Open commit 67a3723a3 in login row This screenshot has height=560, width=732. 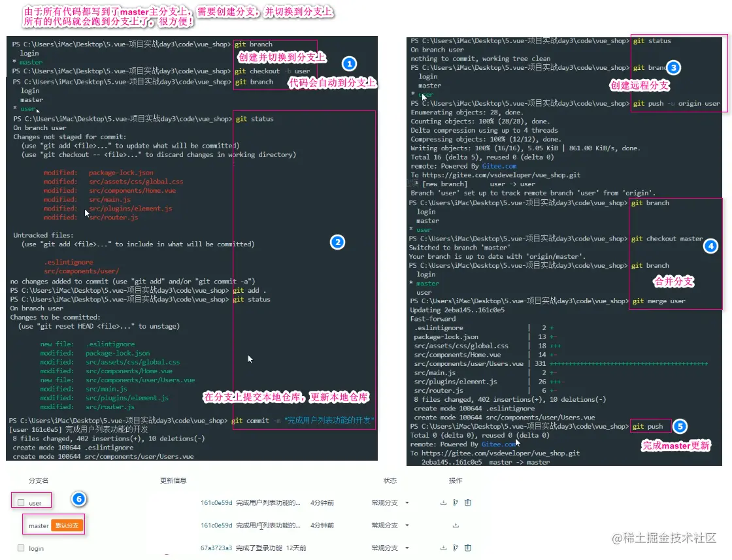tap(216, 548)
